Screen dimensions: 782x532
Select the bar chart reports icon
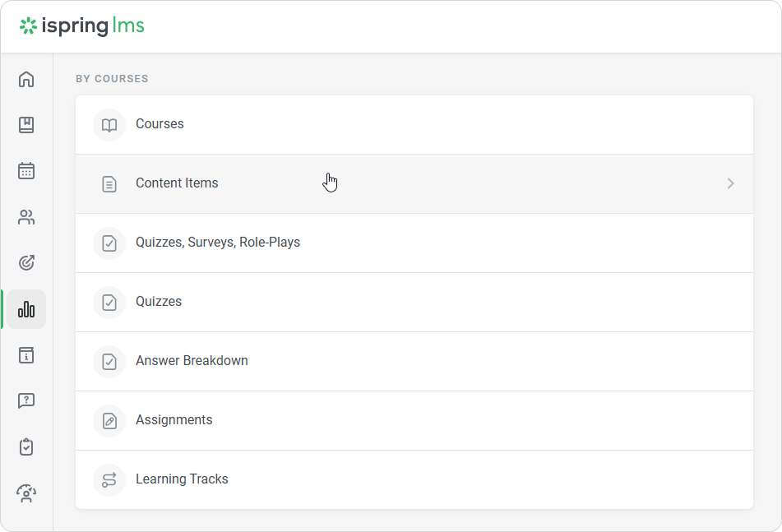[26, 309]
